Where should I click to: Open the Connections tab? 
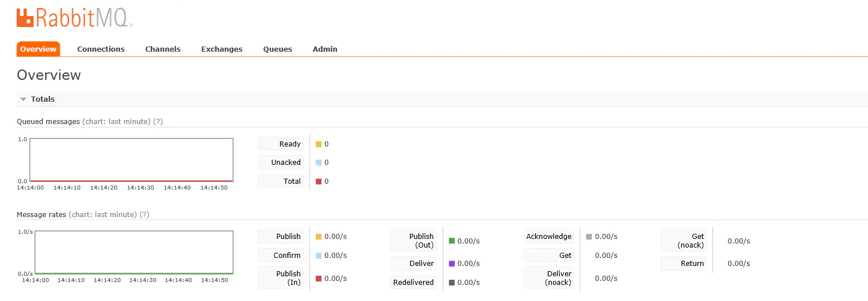click(101, 49)
